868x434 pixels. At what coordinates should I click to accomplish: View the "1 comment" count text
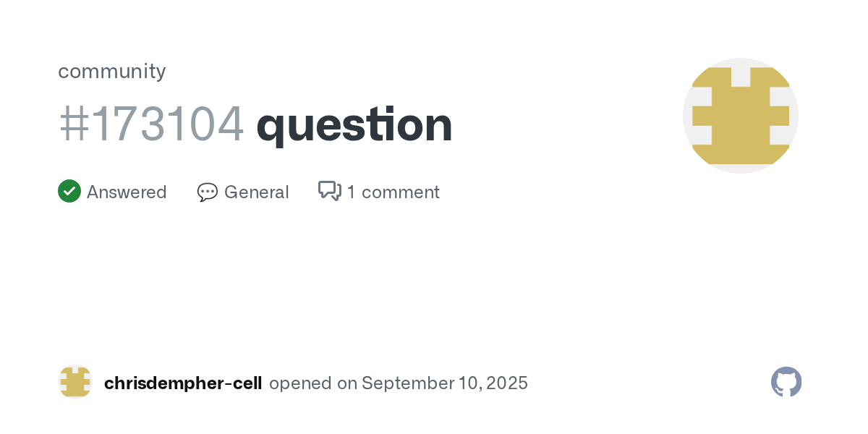[x=393, y=192]
